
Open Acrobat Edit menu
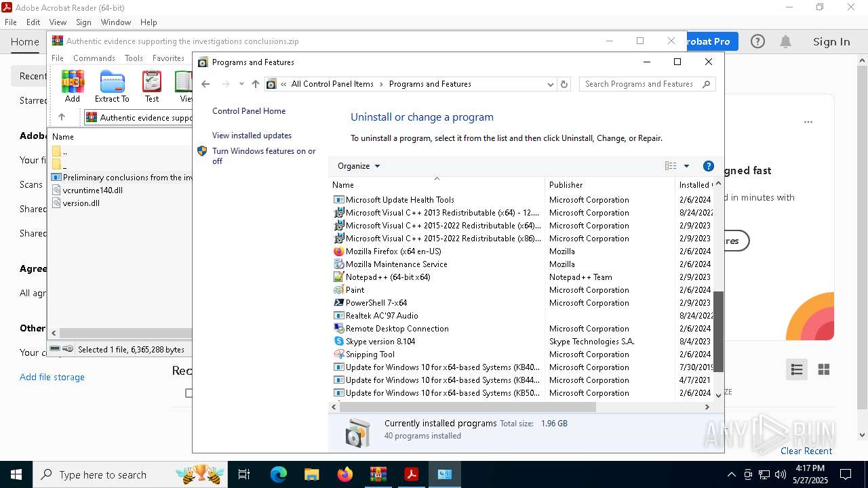tap(33, 22)
